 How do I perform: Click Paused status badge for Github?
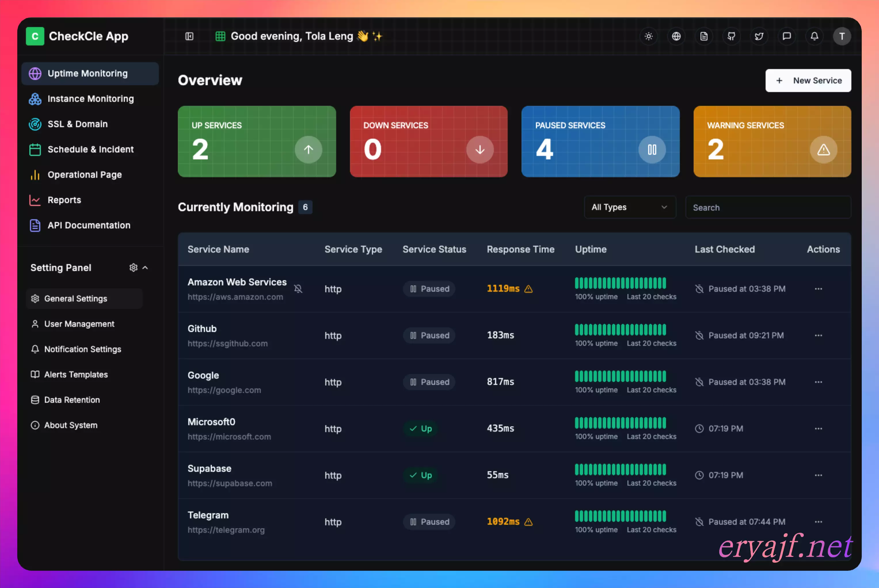(429, 335)
